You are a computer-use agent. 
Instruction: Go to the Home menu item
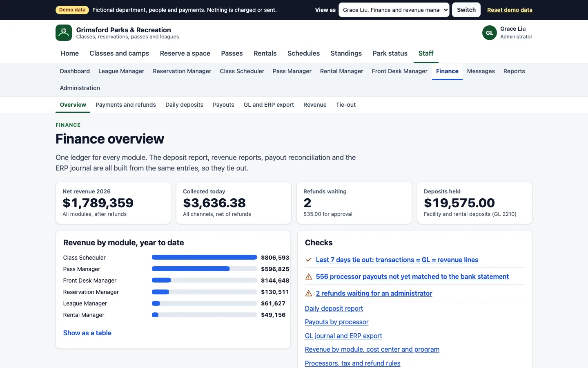69,53
